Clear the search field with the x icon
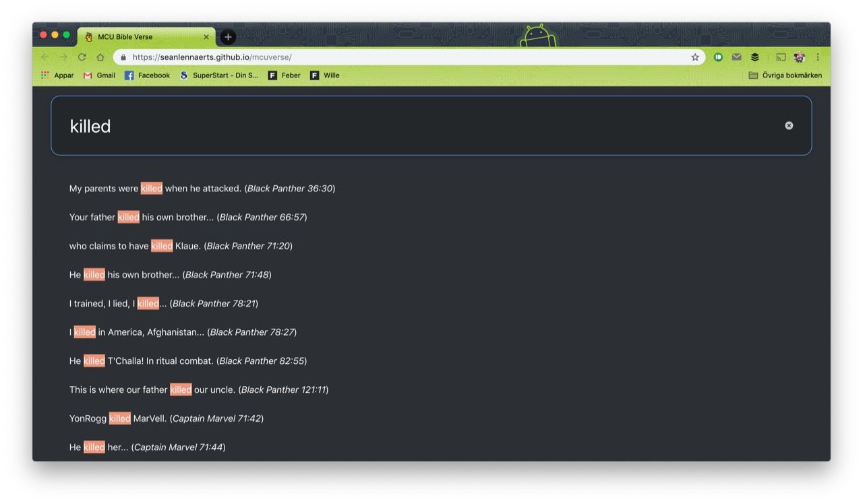This screenshot has width=863, height=504. tap(789, 125)
